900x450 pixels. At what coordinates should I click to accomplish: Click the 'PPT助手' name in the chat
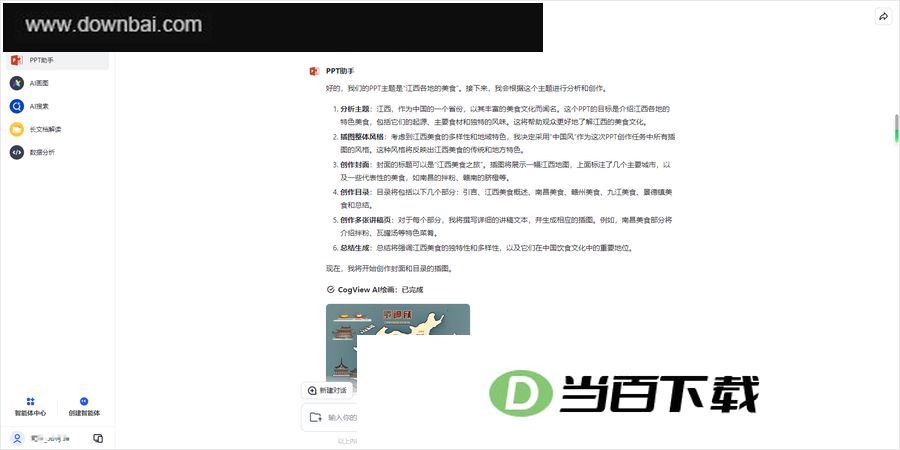pos(340,71)
